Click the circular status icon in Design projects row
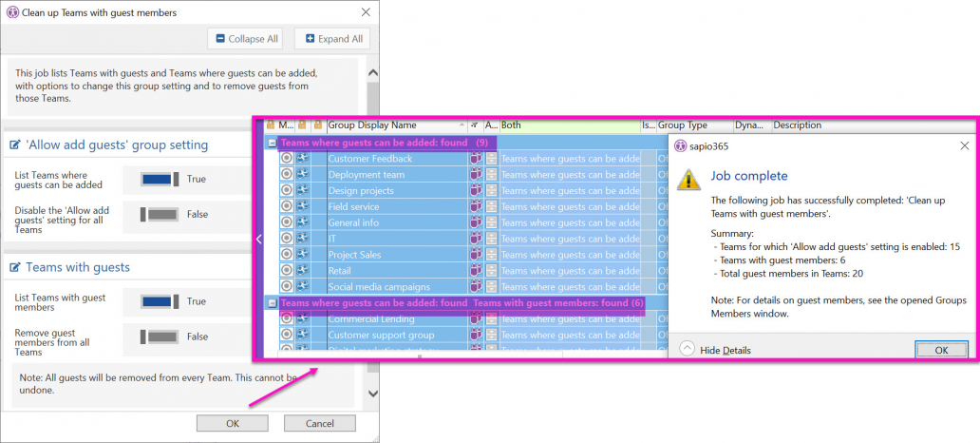The width and height of the screenshot is (980, 443). 287,191
